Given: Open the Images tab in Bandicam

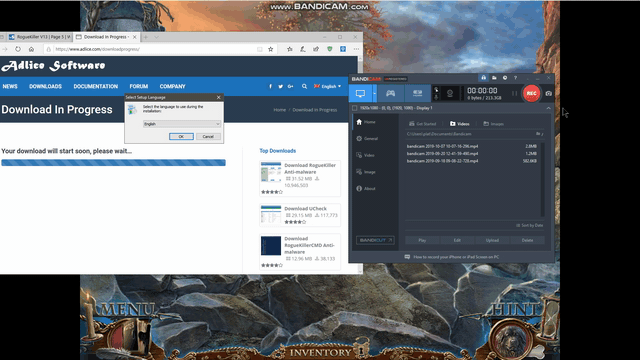Looking at the screenshot, I should pyautogui.click(x=493, y=124).
